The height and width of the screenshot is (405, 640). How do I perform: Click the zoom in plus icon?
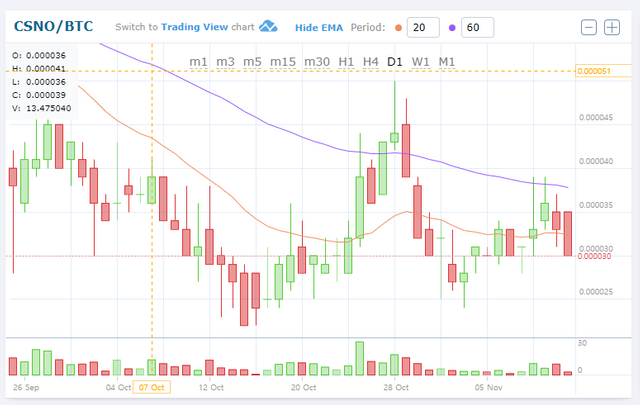612,27
